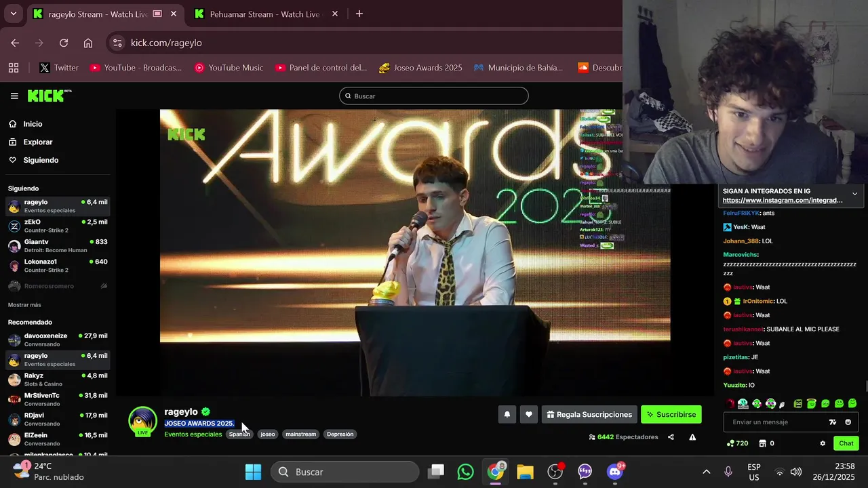Click the browser back arrow
This screenshot has height=488, width=868.
(x=15, y=43)
